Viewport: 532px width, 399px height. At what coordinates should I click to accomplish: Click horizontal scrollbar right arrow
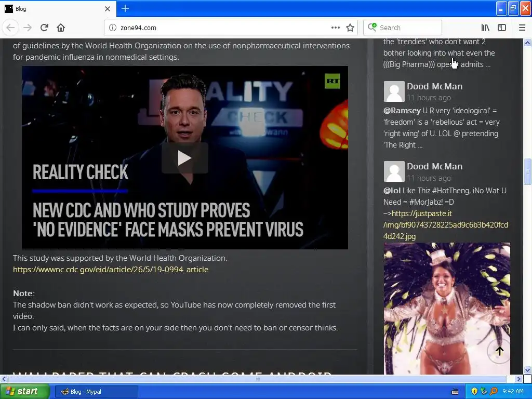[x=519, y=379]
